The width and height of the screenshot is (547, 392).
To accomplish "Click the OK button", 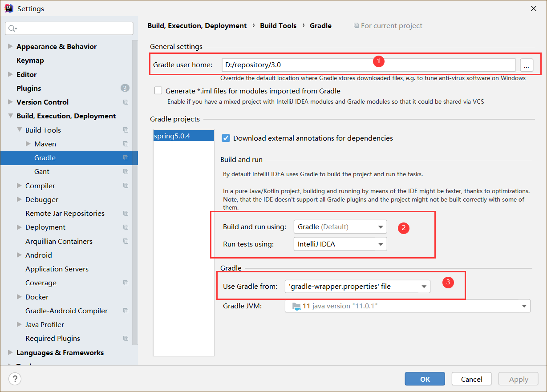I will (x=425, y=379).
